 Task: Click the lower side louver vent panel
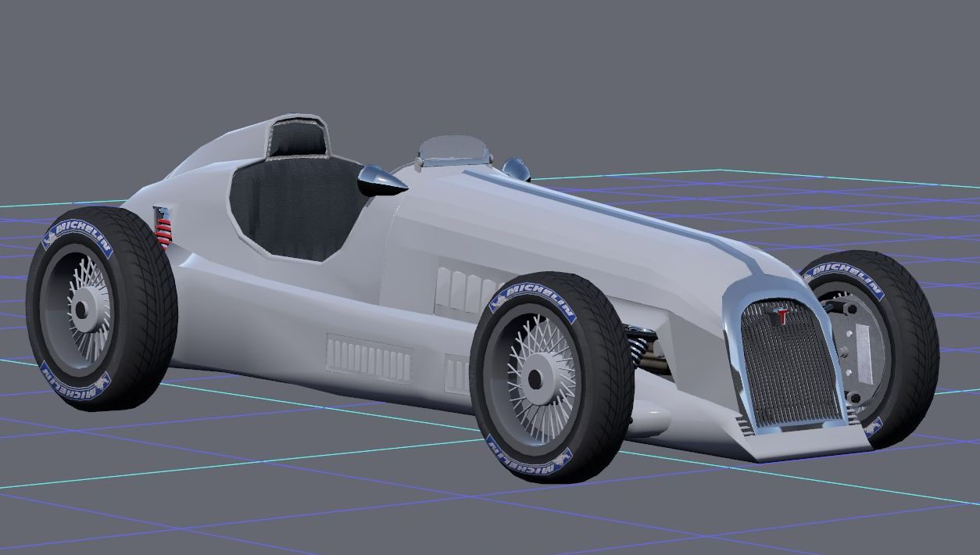(370, 359)
